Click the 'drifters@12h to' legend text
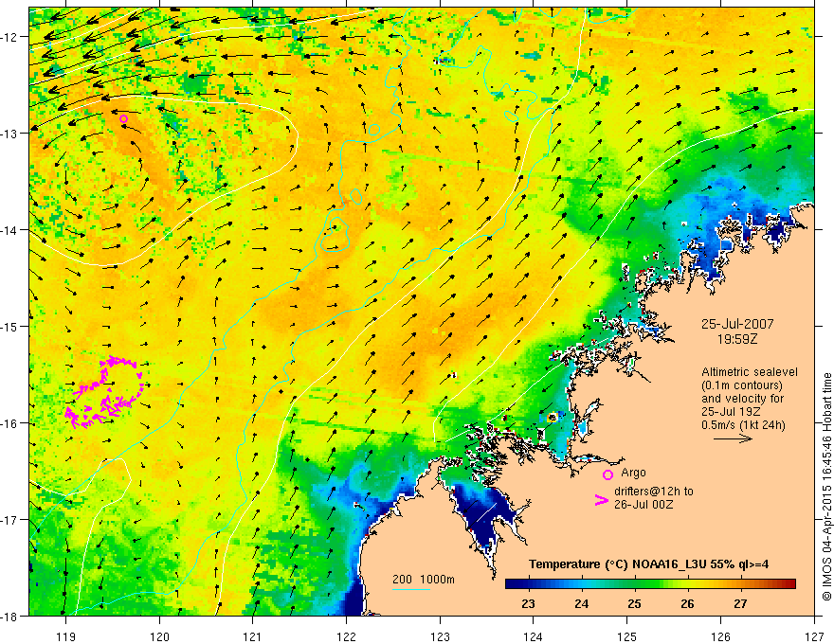Screen dimensions: 834x644 654,492
